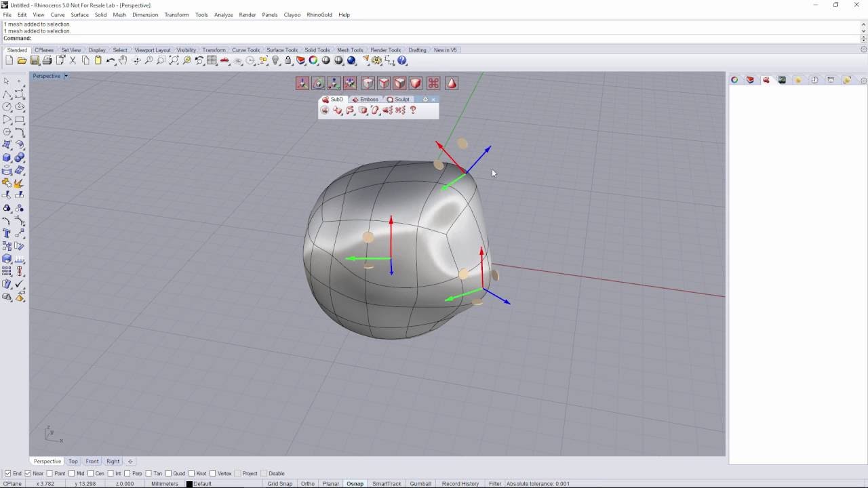Open the File menu

[7, 15]
